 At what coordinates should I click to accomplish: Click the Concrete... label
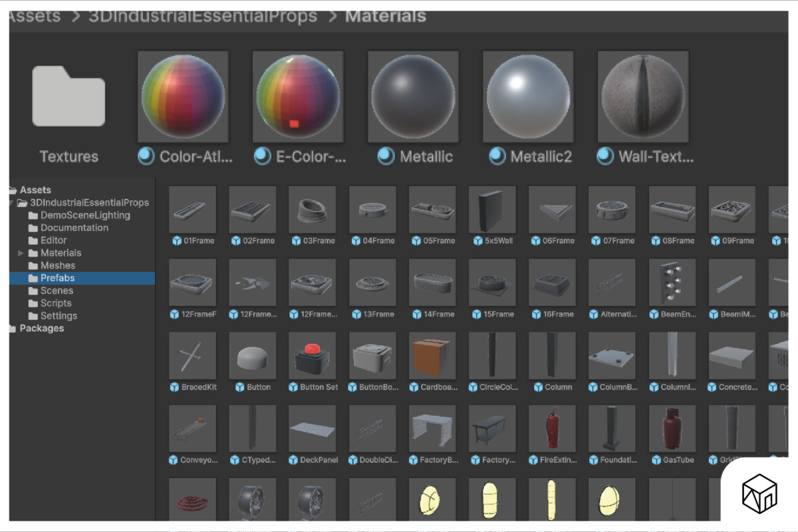point(738,387)
